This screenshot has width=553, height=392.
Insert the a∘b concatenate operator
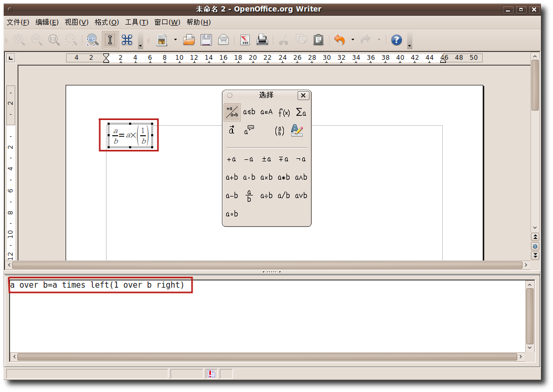click(232, 214)
